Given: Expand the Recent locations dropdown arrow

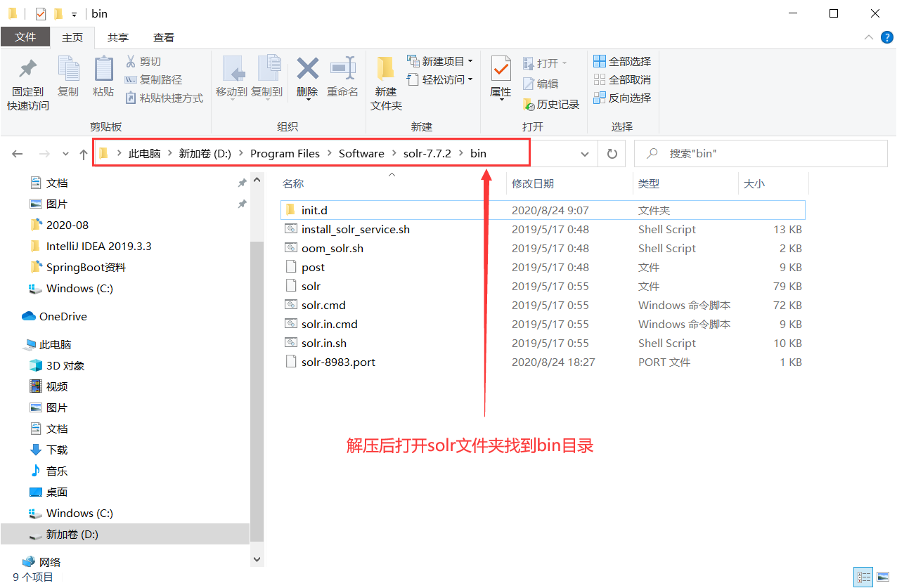Looking at the screenshot, I should [65, 154].
